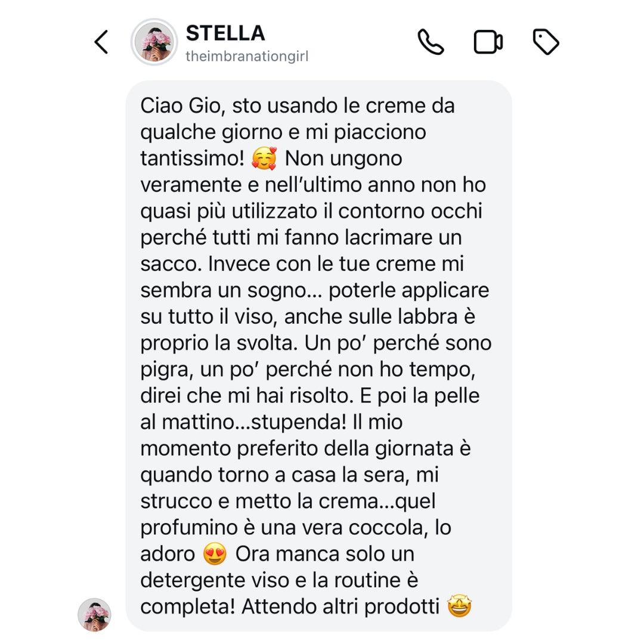Image resolution: width=644 pixels, height=644 pixels.
Task: Open the theimbranationgirl username
Action: click(x=246, y=57)
